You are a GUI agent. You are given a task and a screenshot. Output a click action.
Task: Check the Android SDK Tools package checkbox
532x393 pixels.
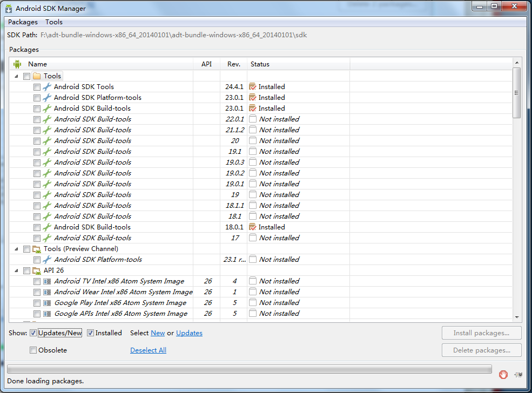tap(37, 87)
